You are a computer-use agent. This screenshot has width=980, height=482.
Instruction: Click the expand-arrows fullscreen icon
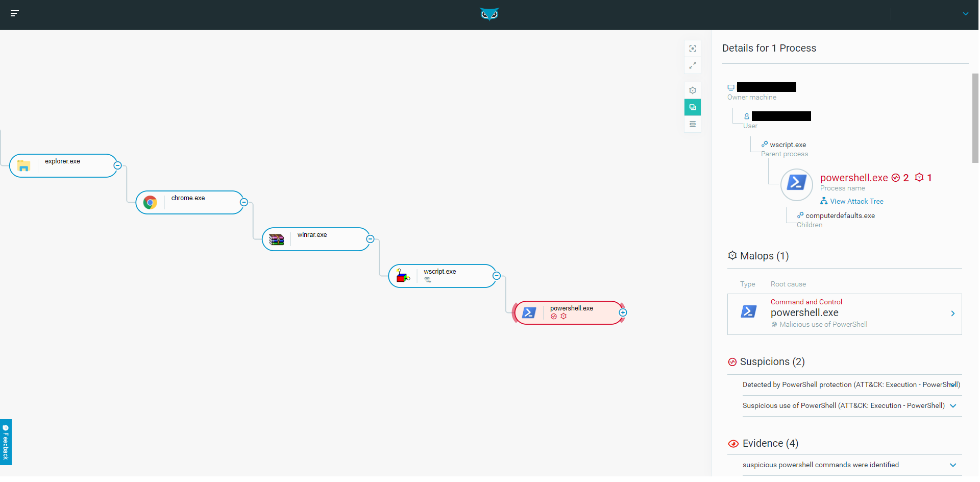(x=692, y=65)
